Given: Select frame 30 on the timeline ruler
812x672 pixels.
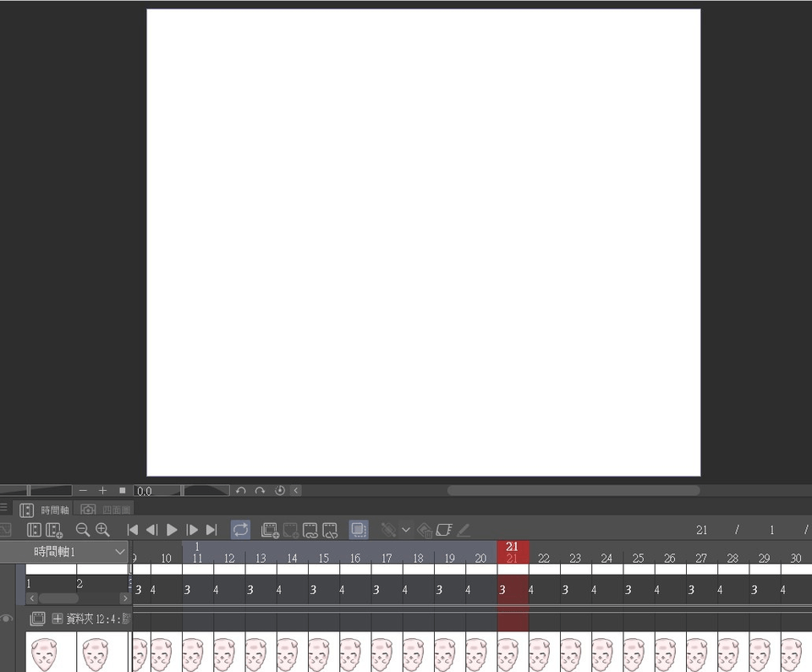Looking at the screenshot, I should pyautogui.click(x=796, y=558).
